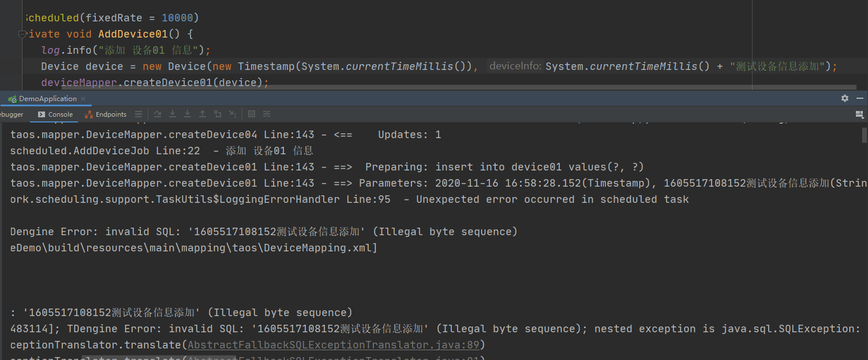868x360 pixels.
Task: Collapse AddDevice01 method with gutter arrow
Action: pos(21,34)
